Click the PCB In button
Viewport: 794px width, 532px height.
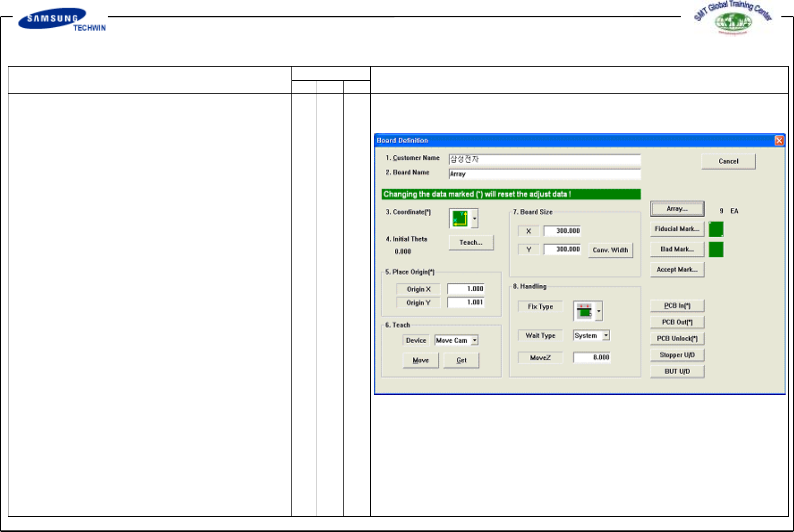click(677, 306)
